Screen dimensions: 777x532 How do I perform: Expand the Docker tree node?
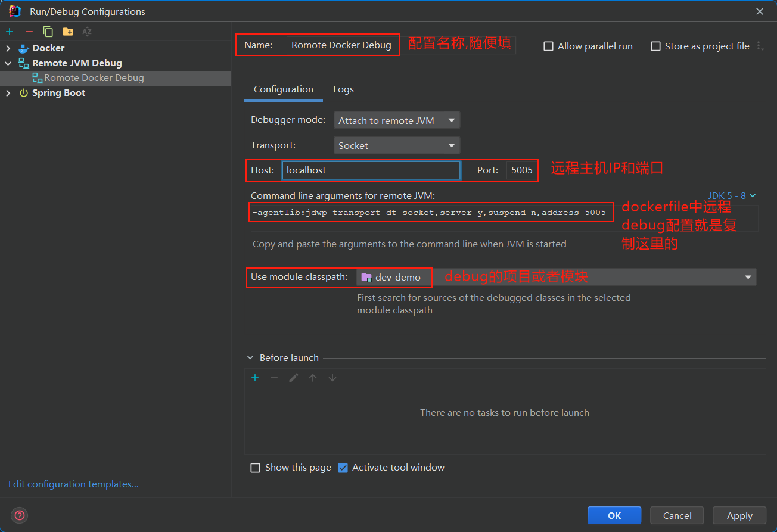pos(8,48)
